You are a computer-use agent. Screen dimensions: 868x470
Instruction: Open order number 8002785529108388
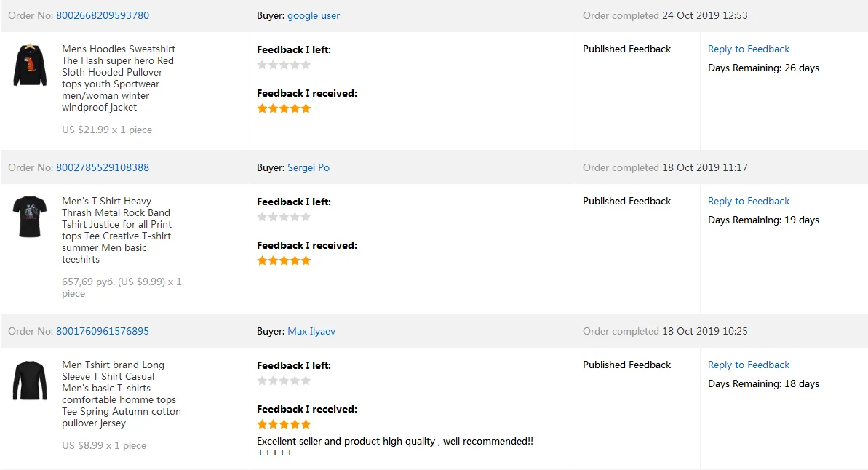tap(103, 167)
